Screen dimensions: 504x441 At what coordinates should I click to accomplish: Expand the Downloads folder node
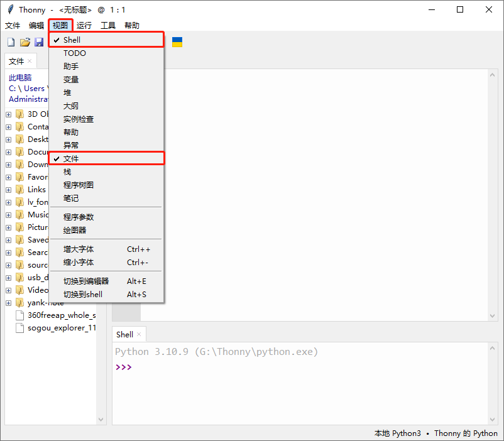pyautogui.click(x=9, y=165)
